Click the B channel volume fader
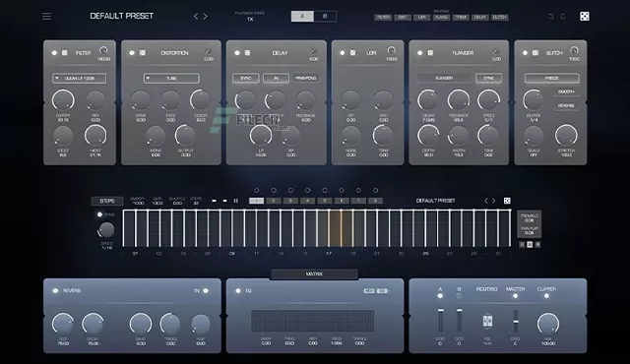This screenshot has height=364, width=630. [x=460, y=321]
